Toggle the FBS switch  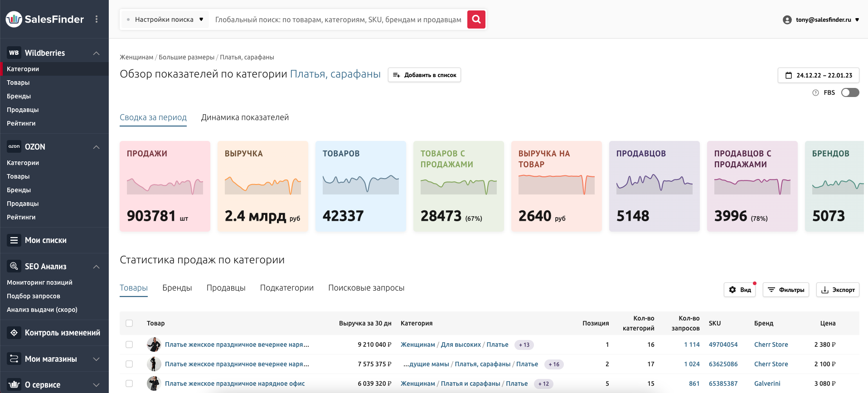click(850, 92)
